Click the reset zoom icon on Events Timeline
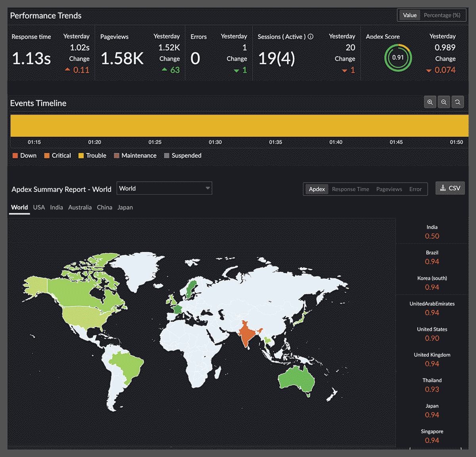This screenshot has height=457, width=476. click(x=458, y=102)
